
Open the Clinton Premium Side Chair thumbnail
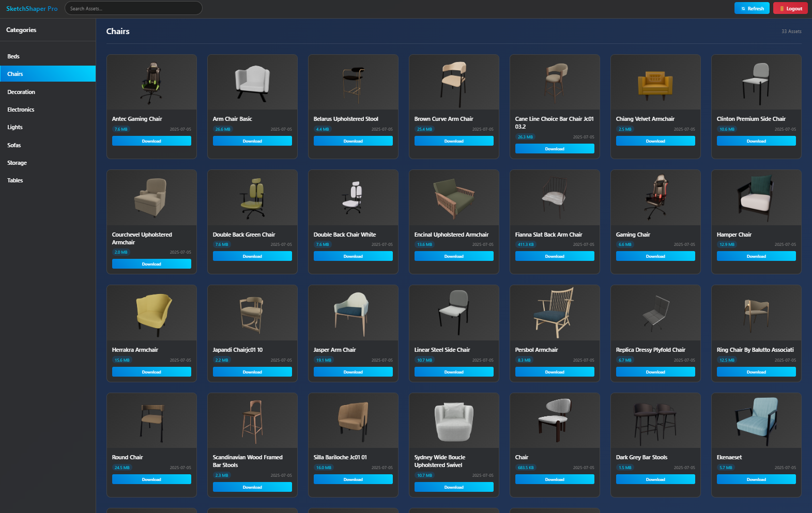pos(756,82)
